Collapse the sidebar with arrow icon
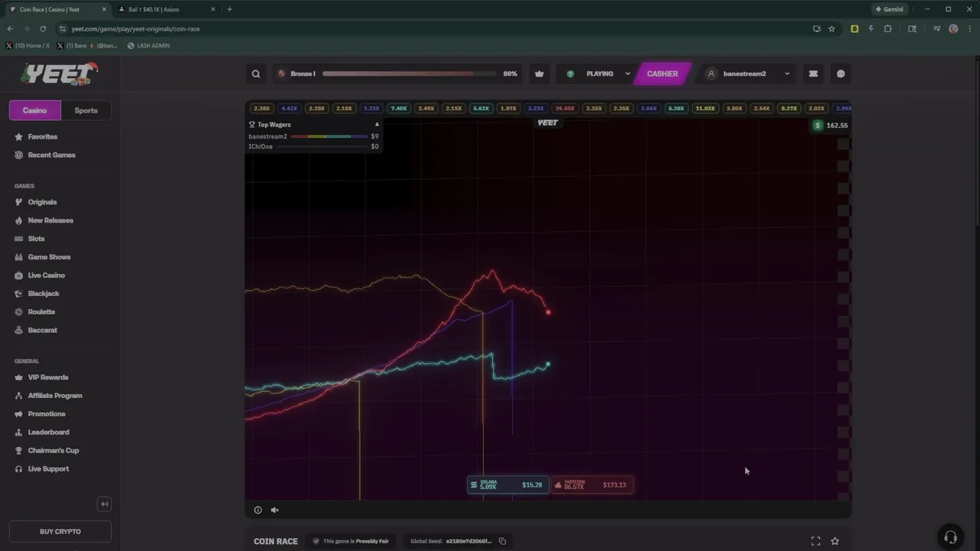The height and width of the screenshot is (551, 980). tap(105, 504)
